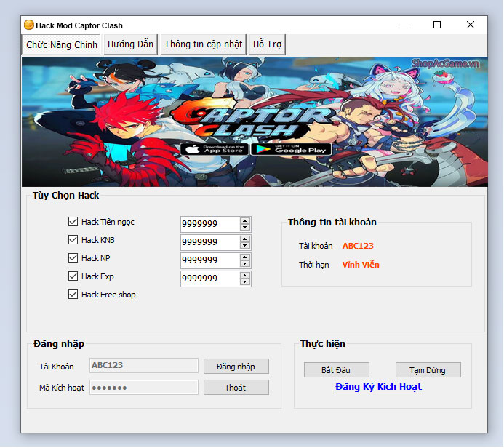Decrease the Exp value with down arrow
The height and width of the screenshot is (448, 504).
245,282
